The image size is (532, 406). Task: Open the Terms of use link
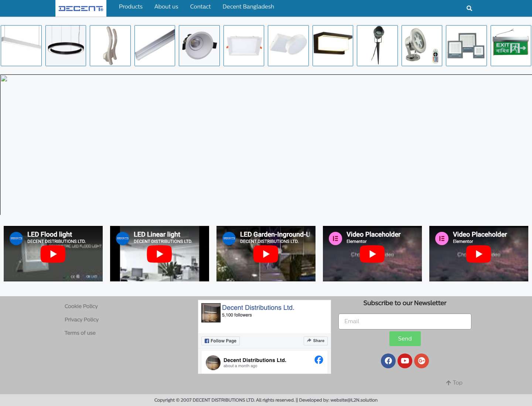tap(80, 333)
